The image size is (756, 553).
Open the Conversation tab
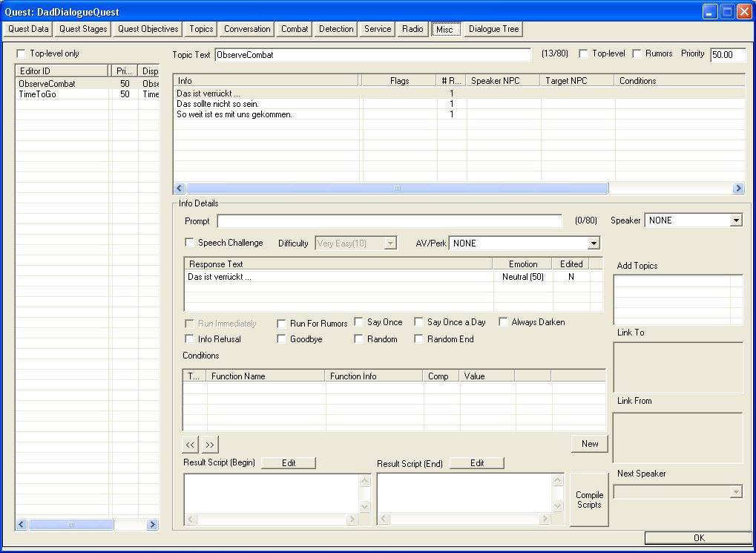[247, 29]
